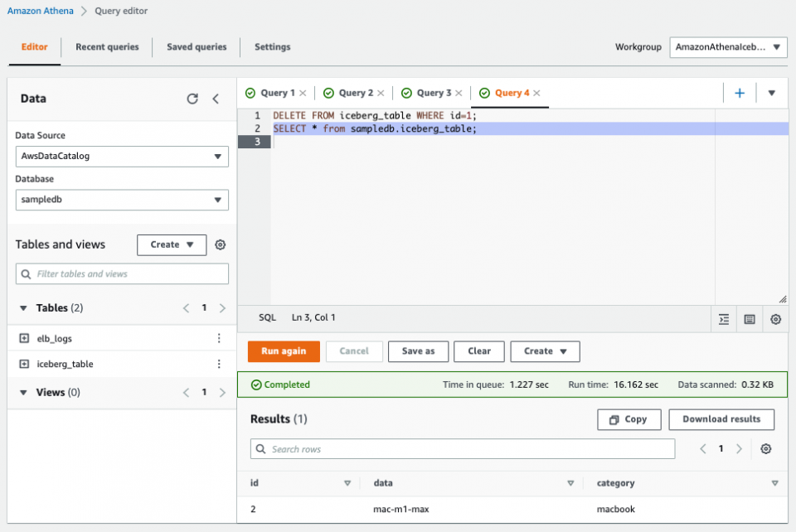Screen dimensions: 796x532
Task: Refresh the Data panel
Action: [x=192, y=99]
